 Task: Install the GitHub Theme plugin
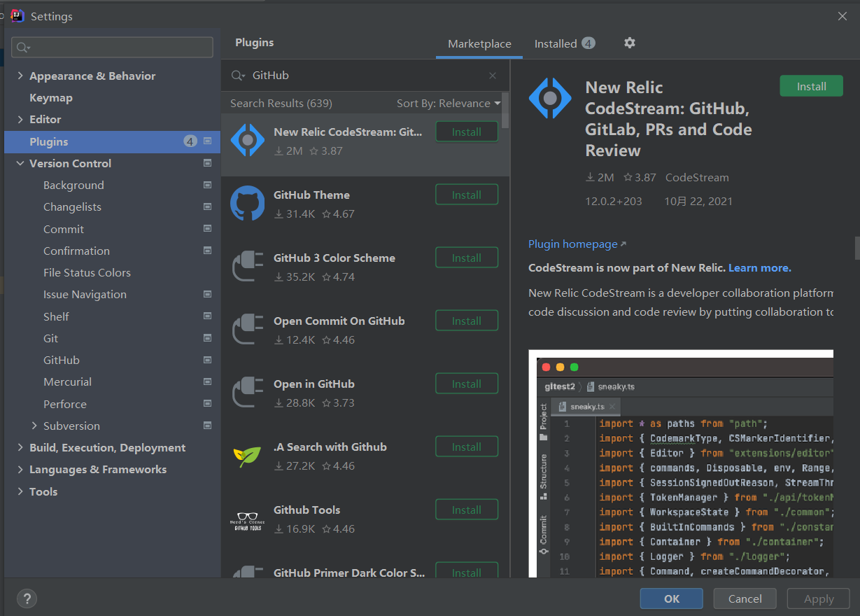(x=467, y=195)
